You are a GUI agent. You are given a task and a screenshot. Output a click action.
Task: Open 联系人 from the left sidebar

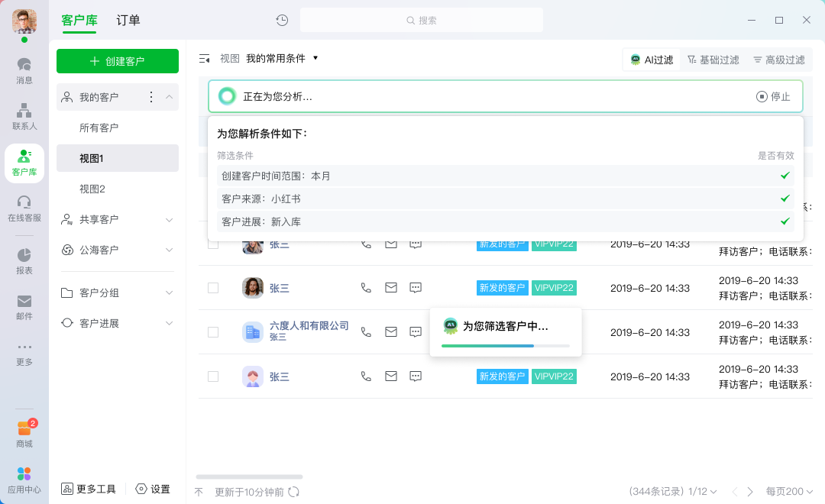coord(24,115)
